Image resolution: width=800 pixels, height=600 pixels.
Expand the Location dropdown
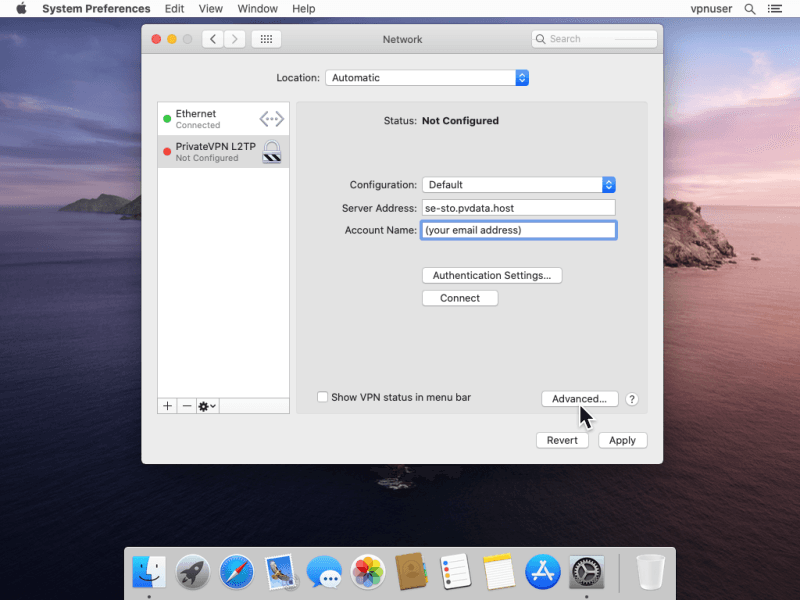[x=427, y=78]
